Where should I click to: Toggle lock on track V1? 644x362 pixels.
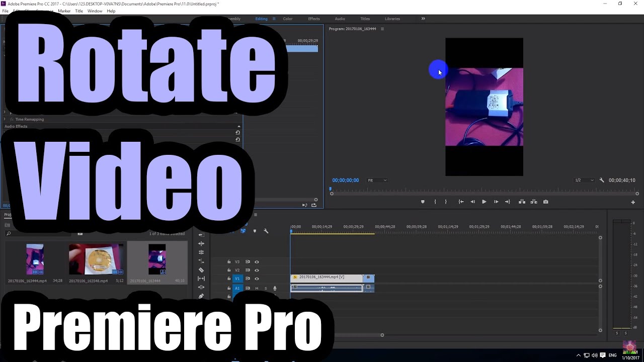coord(229,279)
